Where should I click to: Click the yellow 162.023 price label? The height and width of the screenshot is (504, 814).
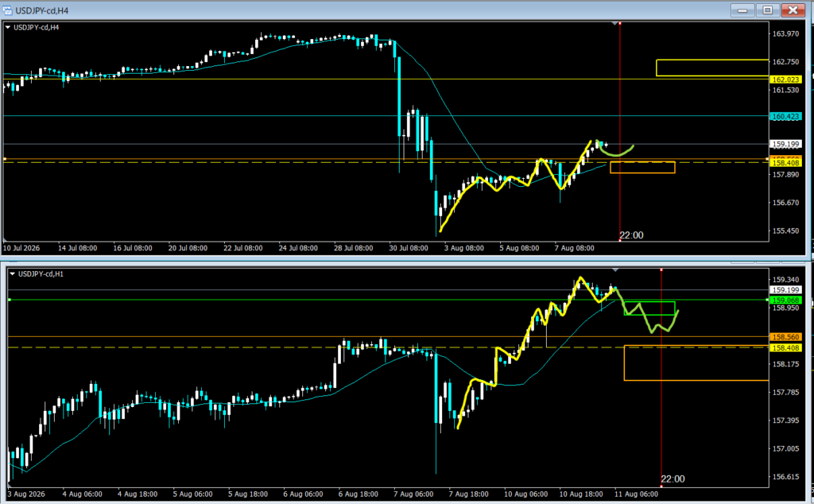pyautogui.click(x=786, y=79)
